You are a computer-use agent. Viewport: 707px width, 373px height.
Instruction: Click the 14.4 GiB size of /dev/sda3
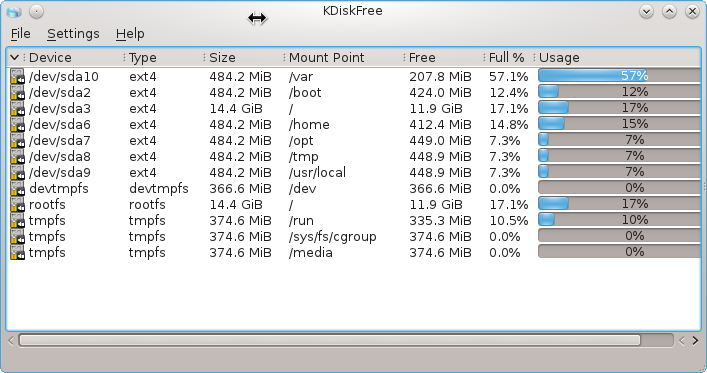[x=236, y=109]
